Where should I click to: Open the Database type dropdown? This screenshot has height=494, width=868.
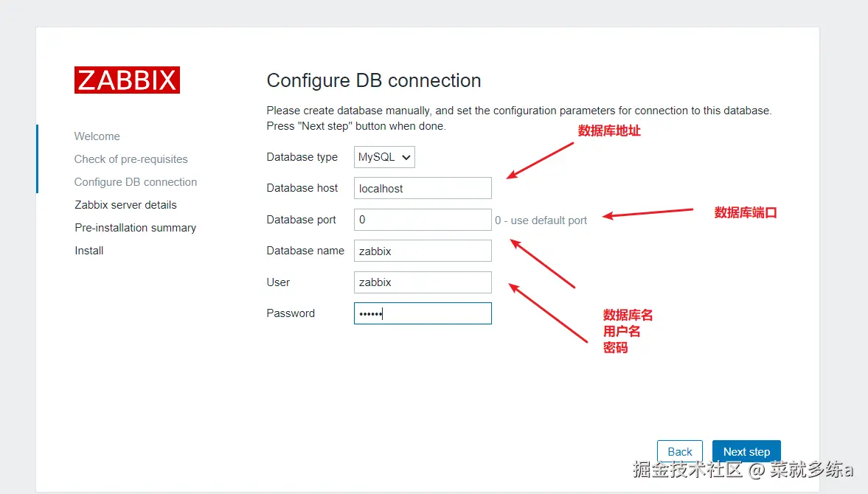[x=384, y=157]
